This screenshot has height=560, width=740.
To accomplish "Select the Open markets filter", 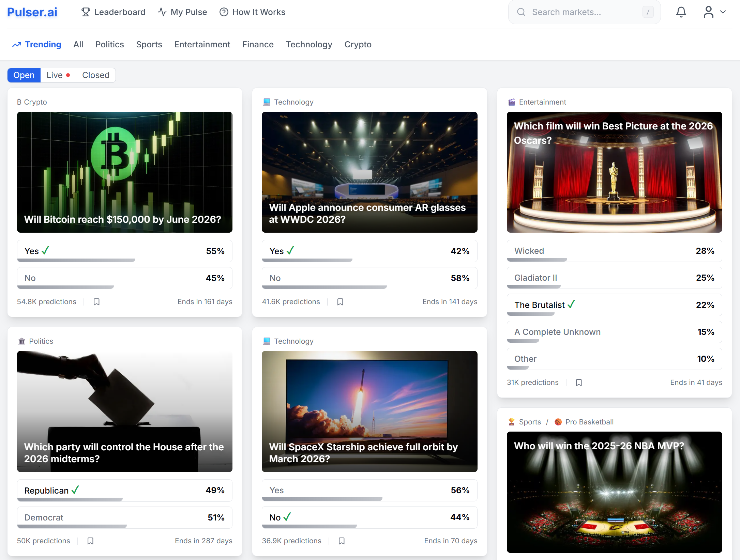I will pos(24,75).
